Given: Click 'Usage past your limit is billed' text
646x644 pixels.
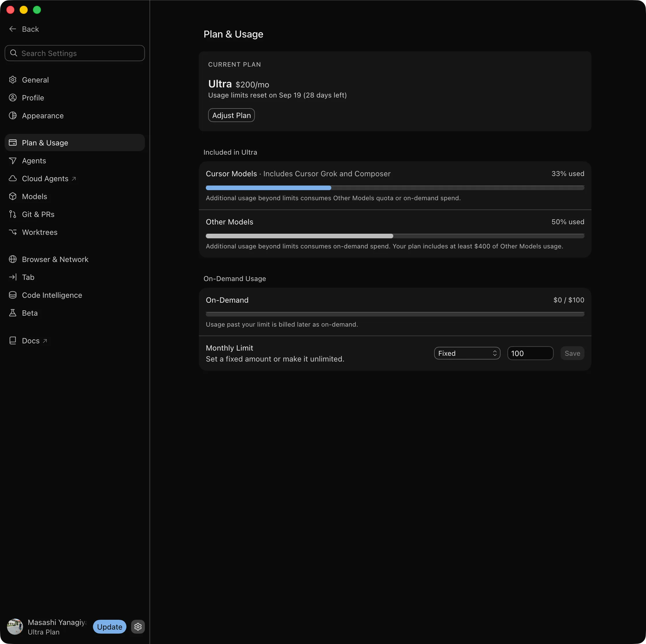Looking at the screenshot, I should pos(282,325).
